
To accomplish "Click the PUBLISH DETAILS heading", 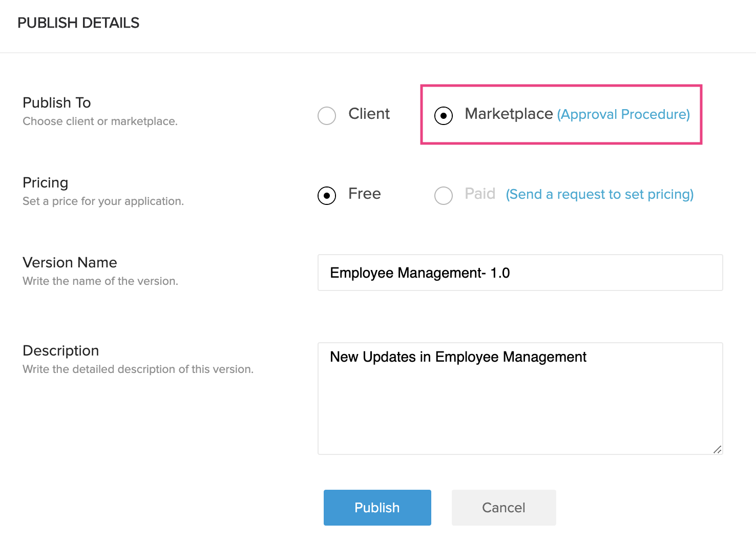I will (x=78, y=23).
